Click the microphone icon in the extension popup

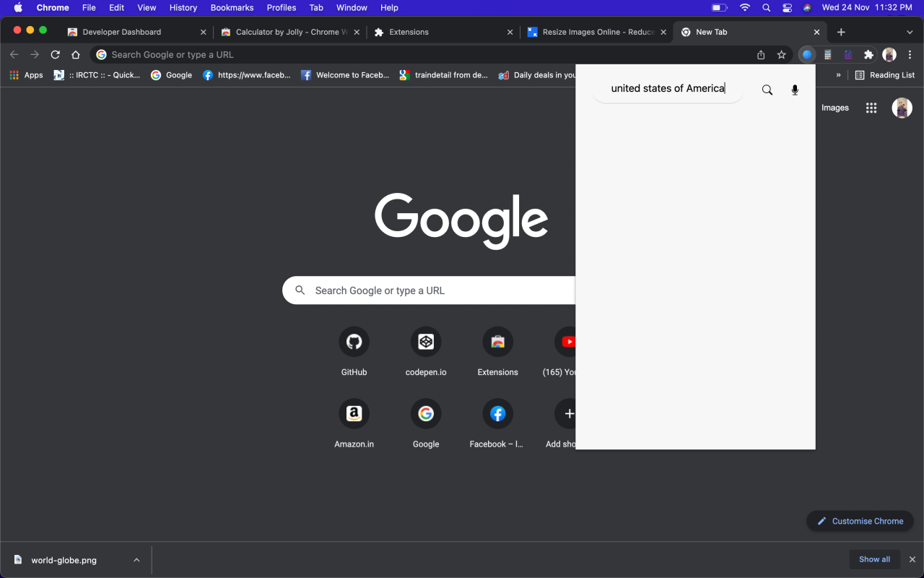(795, 90)
